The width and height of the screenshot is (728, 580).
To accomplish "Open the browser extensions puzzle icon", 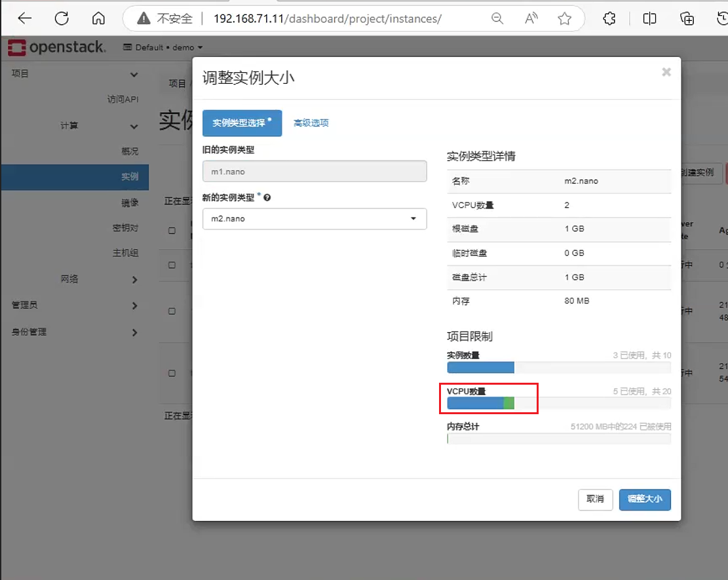I will click(609, 18).
